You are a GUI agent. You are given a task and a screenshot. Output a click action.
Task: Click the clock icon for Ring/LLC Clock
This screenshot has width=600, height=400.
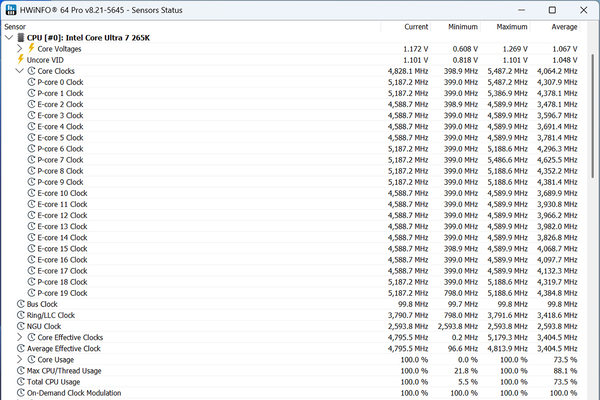21,315
